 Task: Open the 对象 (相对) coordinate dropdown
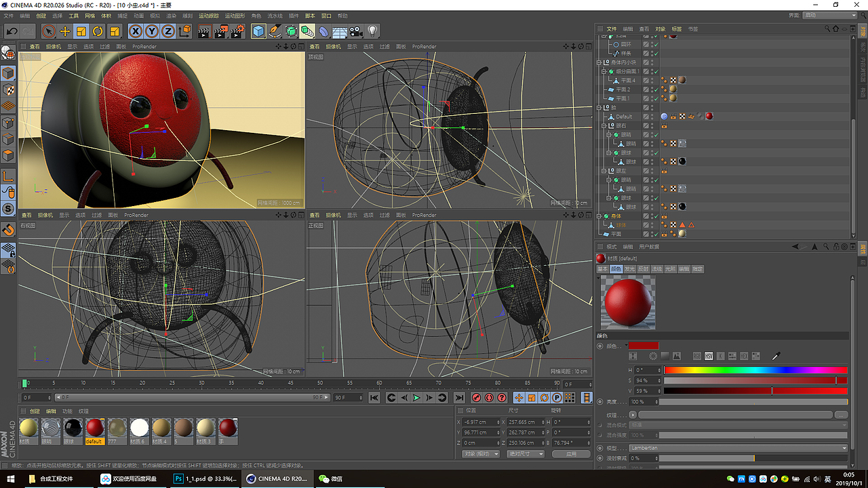pos(480,453)
